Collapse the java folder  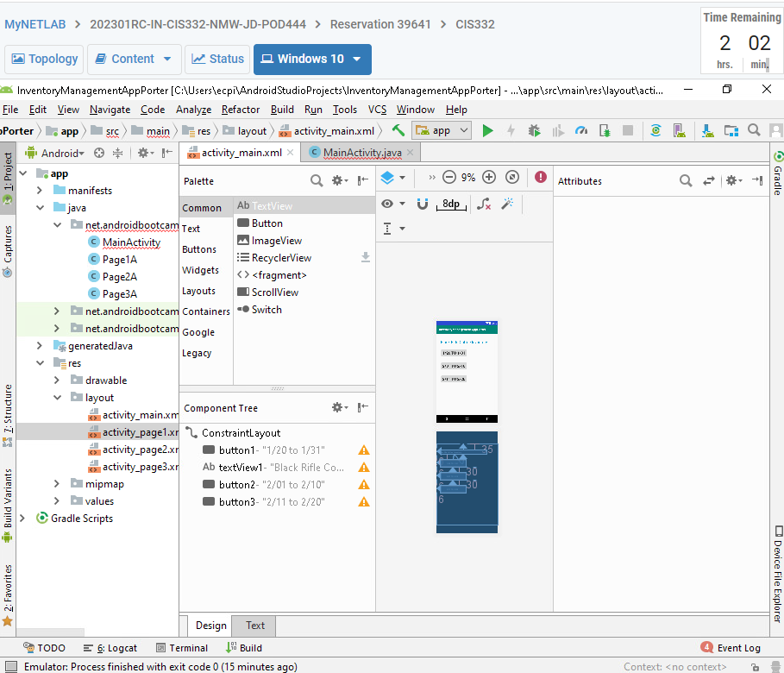point(40,208)
